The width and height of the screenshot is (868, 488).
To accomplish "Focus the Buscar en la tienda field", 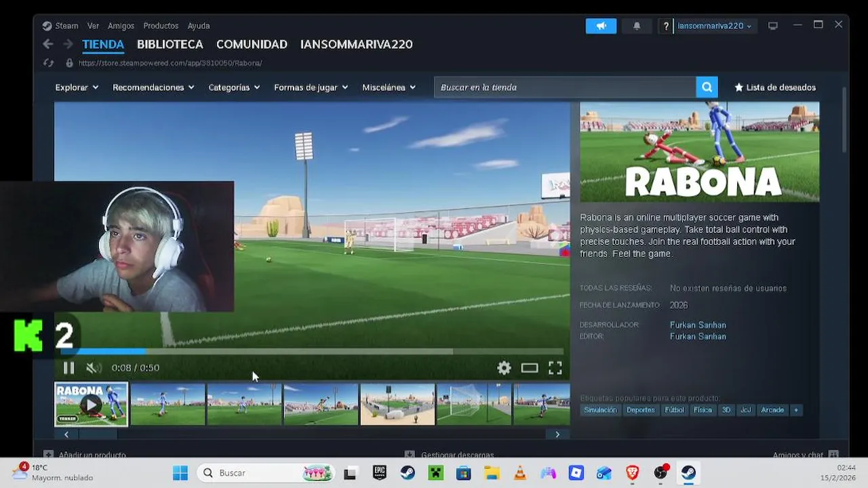I will pos(565,87).
